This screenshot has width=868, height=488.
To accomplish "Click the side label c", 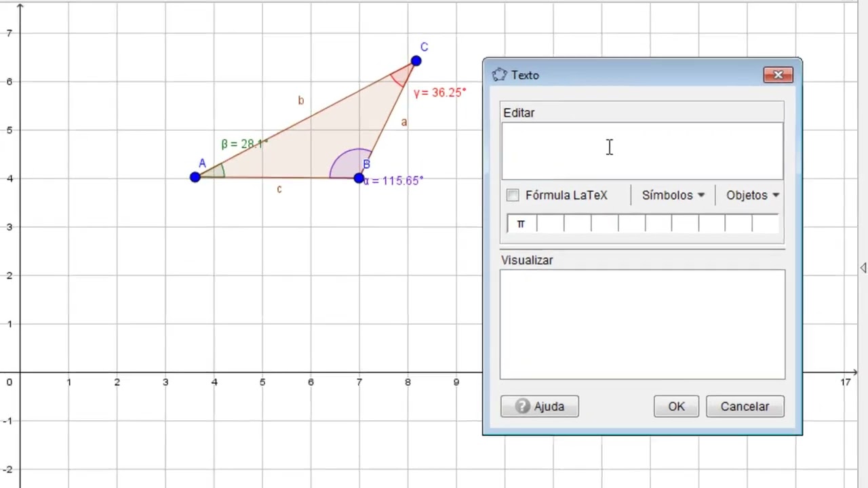I will (279, 189).
